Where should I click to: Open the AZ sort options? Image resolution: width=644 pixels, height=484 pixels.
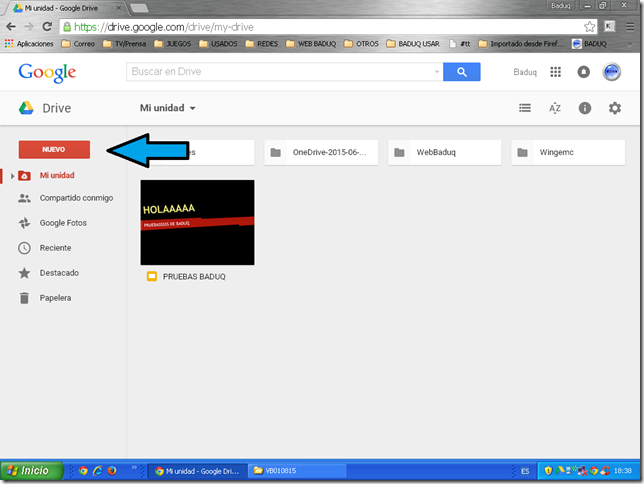(x=555, y=108)
